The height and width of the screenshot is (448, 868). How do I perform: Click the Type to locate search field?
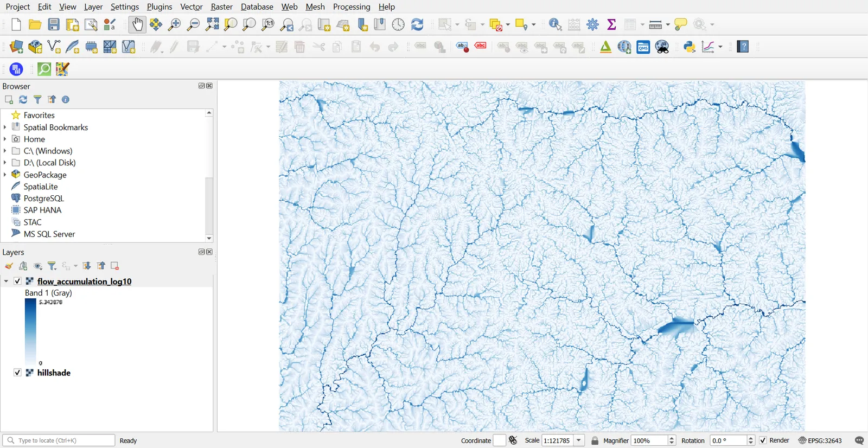pyautogui.click(x=59, y=440)
